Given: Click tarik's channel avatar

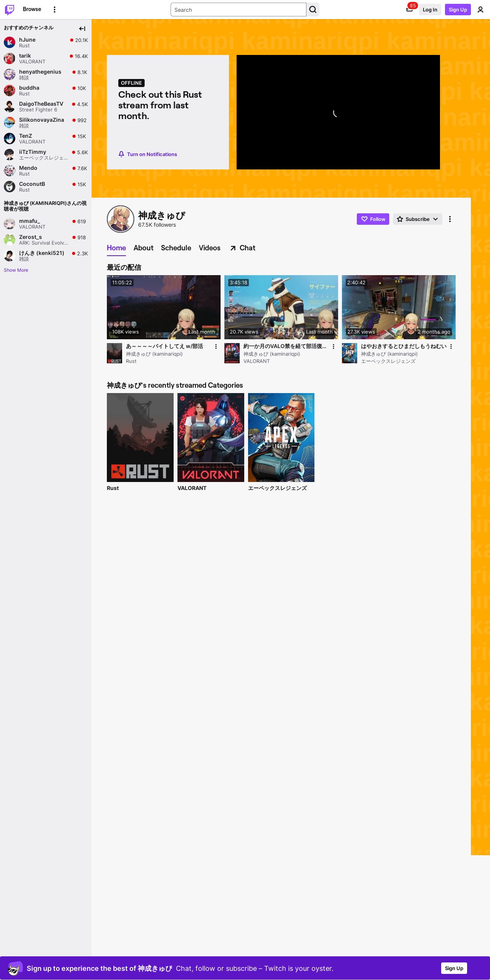Looking at the screenshot, I should (10, 58).
